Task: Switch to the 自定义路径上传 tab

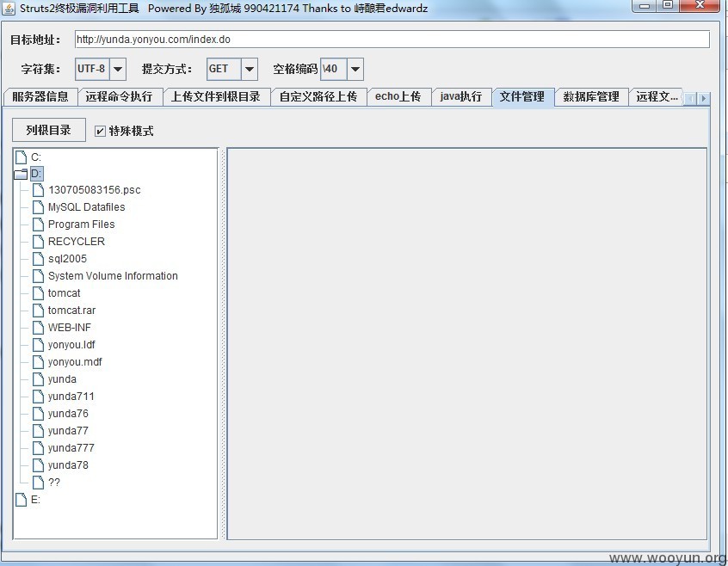Action: (x=318, y=96)
